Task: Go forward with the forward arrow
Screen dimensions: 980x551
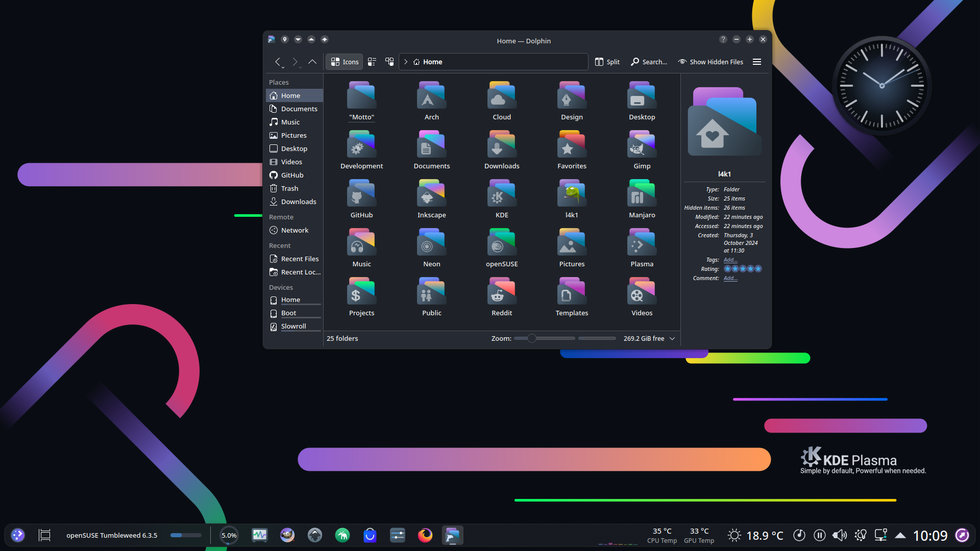Action: click(x=295, y=62)
